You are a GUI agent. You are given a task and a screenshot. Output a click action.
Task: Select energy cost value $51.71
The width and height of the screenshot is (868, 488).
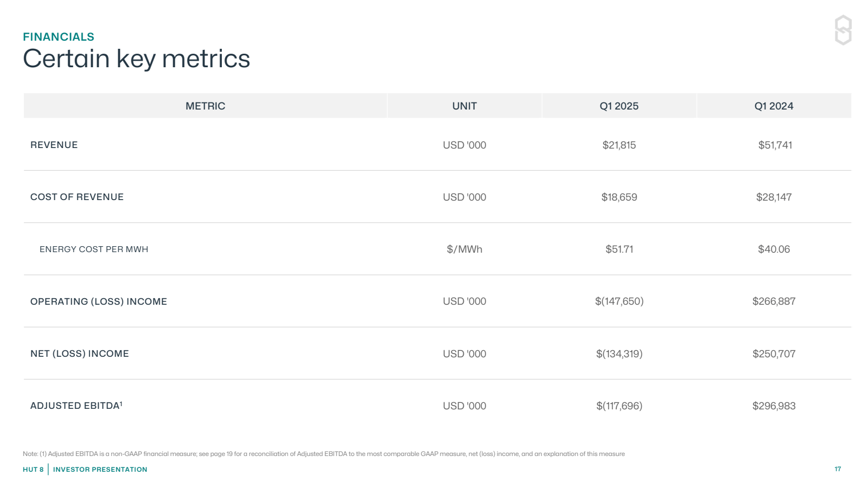619,249
